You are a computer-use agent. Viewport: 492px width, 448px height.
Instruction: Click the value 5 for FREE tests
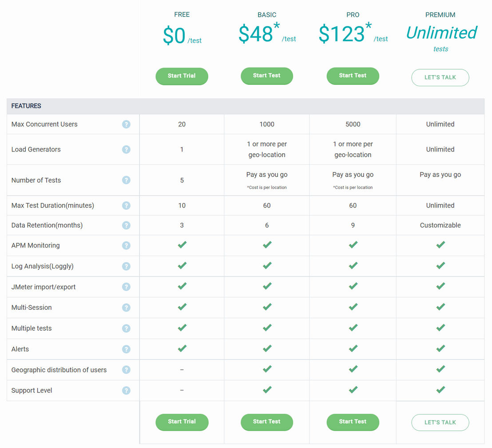[182, 180]
